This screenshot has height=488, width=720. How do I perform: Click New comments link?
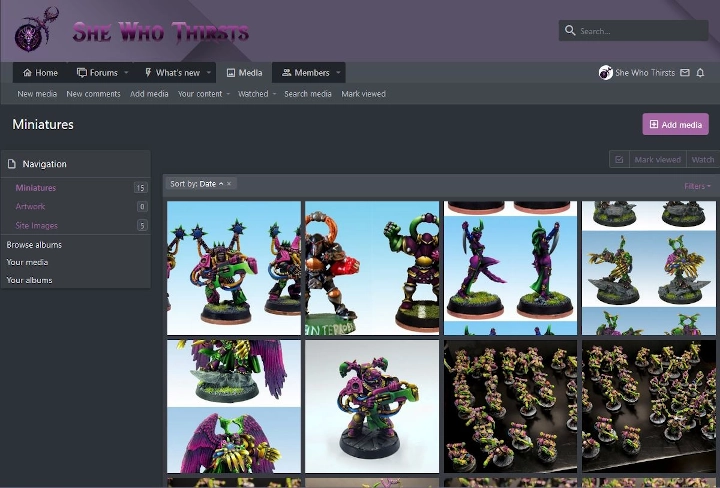point(93,94)
